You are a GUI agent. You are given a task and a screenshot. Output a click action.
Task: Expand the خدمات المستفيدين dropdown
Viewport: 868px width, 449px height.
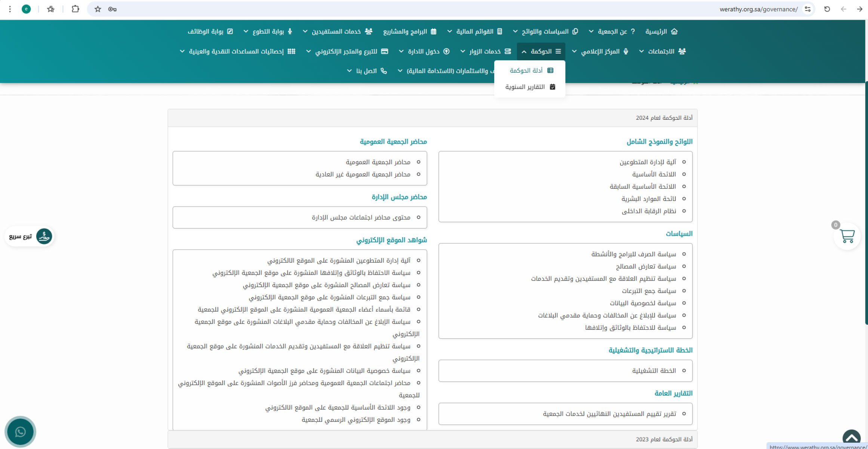(305, 31)
